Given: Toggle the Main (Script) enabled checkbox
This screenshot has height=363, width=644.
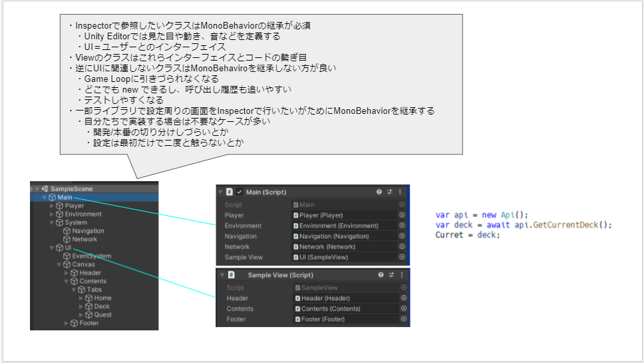Looking at the screenshot, I should [240, 192].
